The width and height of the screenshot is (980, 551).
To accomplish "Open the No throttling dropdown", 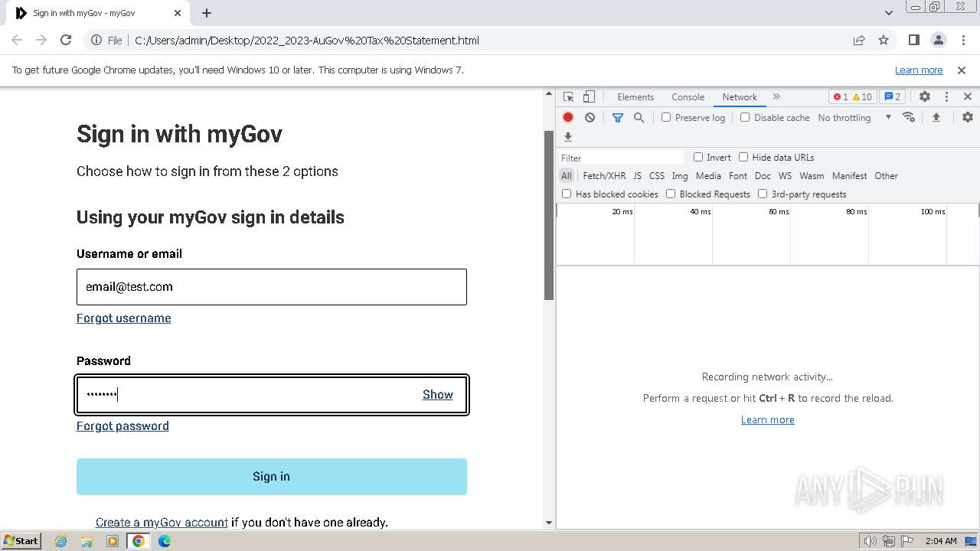I will pos(854,117).
